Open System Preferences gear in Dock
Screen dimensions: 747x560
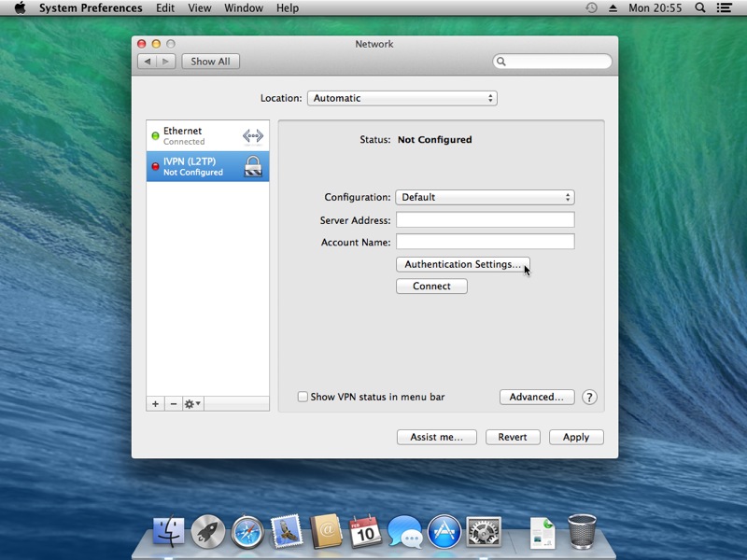[484, 532]
